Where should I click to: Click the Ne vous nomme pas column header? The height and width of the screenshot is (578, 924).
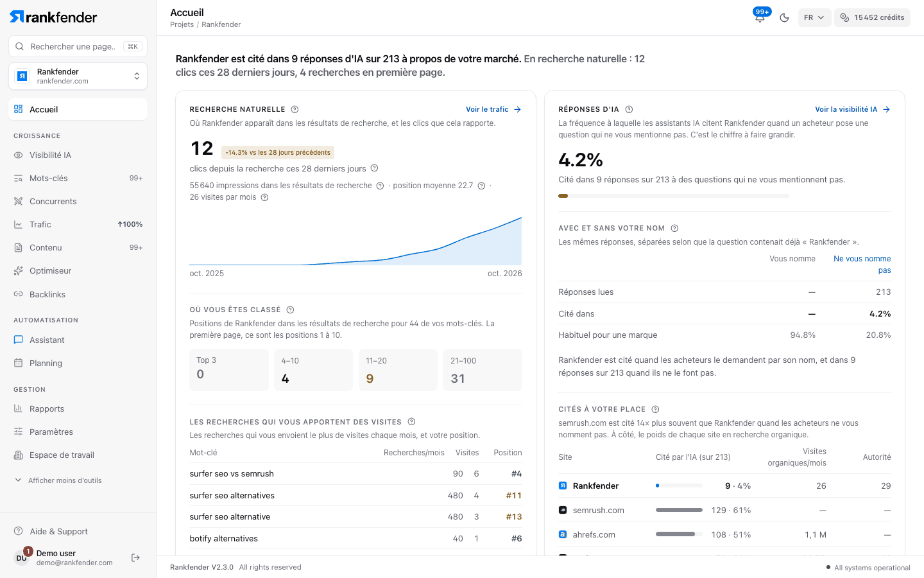click(x=862, y=265)
